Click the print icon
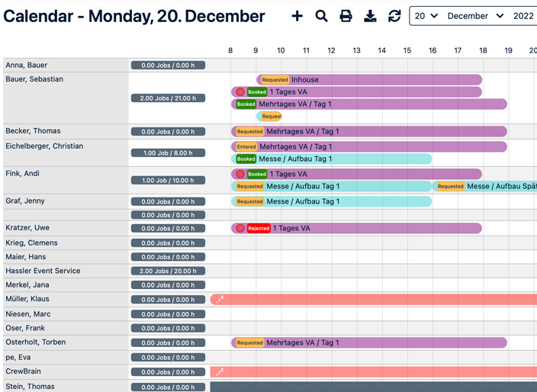 346,16
